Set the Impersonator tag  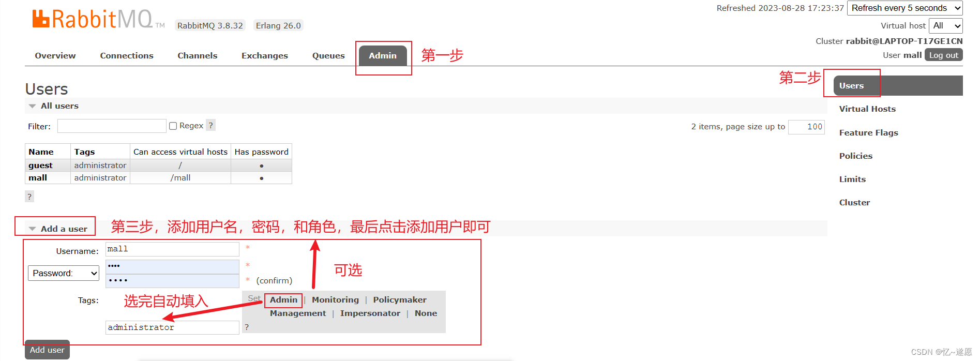click(370, 313)
